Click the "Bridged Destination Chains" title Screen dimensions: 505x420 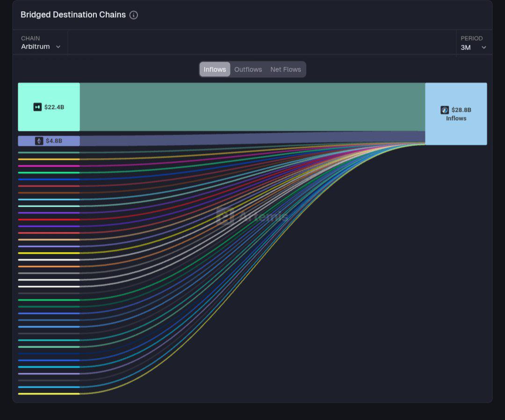[x=73, y=15]
